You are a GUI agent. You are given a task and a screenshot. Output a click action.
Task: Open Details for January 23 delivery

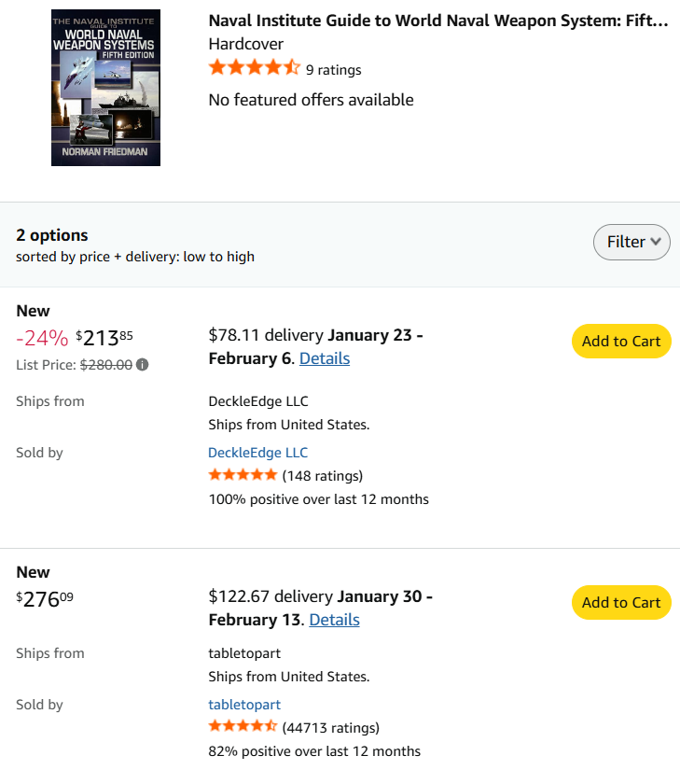[325, 358]
